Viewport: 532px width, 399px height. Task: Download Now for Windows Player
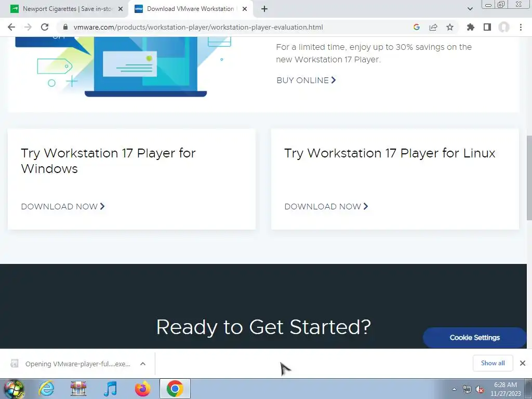pyautogui.click(x=63, y=207)
